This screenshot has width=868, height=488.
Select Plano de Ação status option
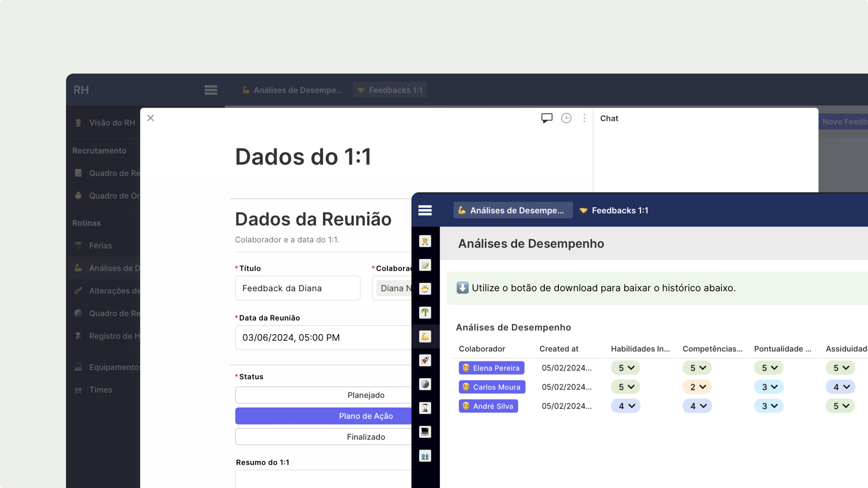365,416
